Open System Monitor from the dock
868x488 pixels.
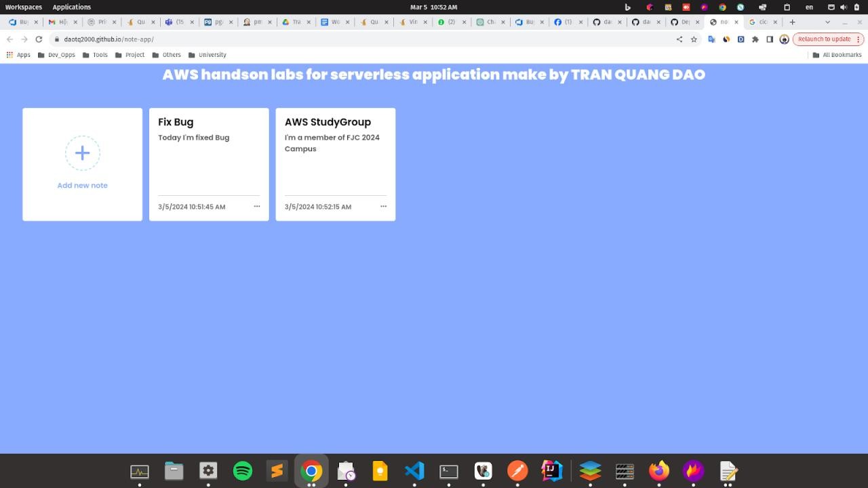point(140,470)
